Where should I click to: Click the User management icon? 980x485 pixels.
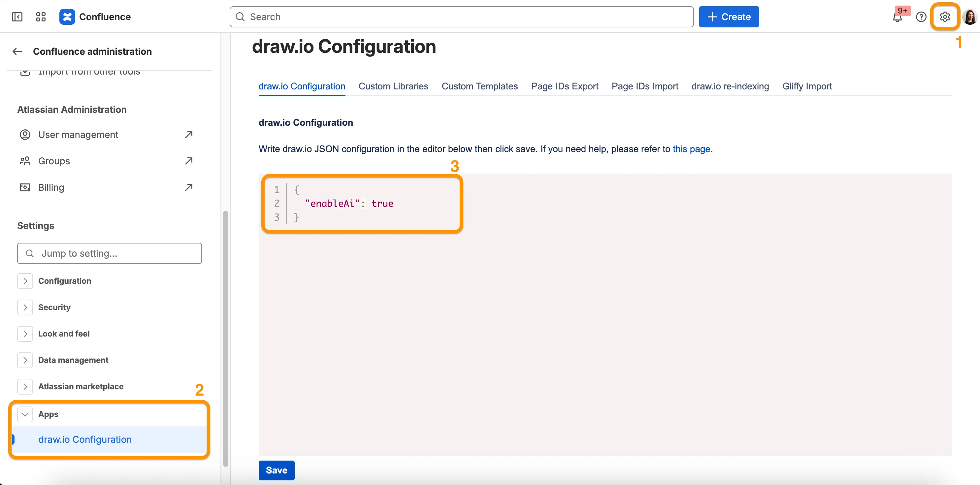pos(25,134)
